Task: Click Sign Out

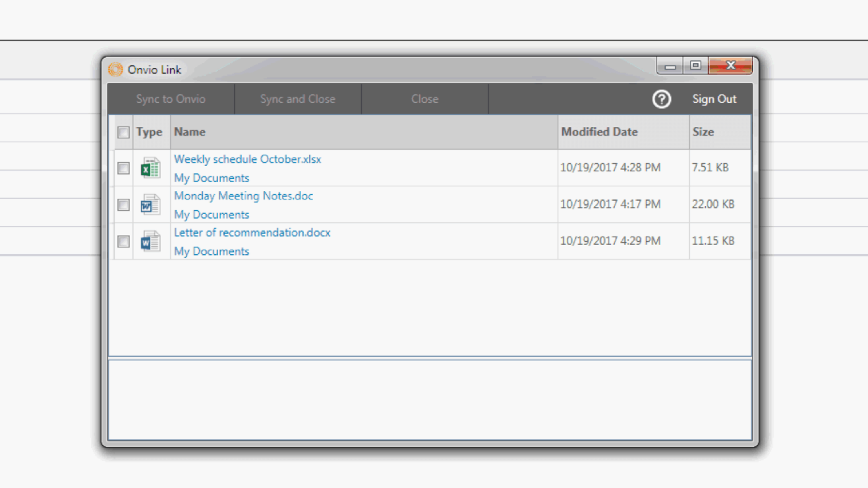Action: (x=714, y=99)
